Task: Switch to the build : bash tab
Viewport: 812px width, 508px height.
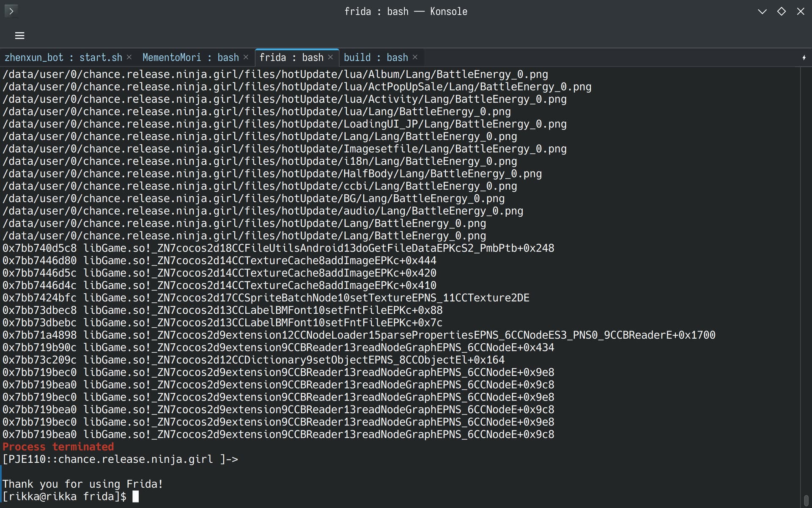Action: pos(376,58)
